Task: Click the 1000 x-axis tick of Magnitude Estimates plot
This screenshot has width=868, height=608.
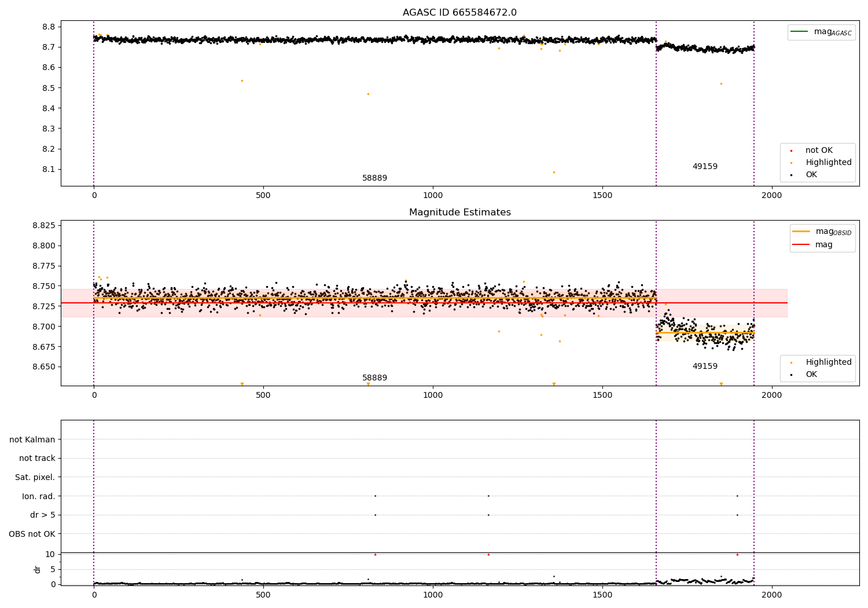Action: 433,395
